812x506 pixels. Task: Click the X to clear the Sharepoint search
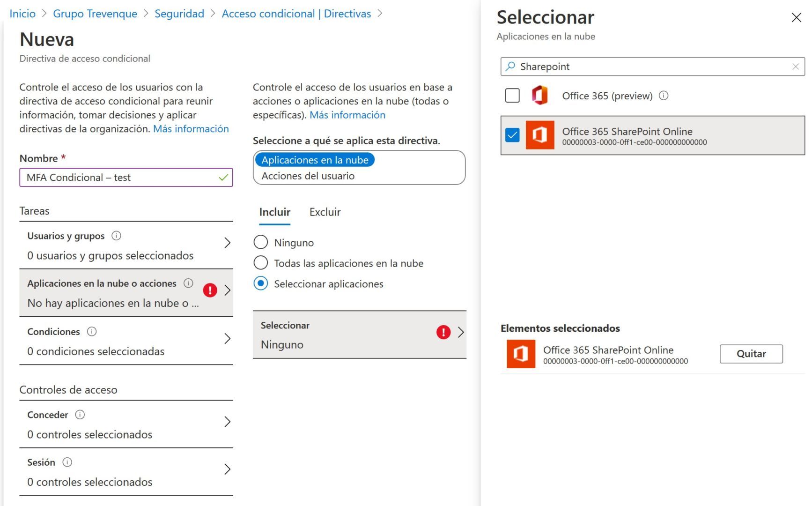(796, 67)
